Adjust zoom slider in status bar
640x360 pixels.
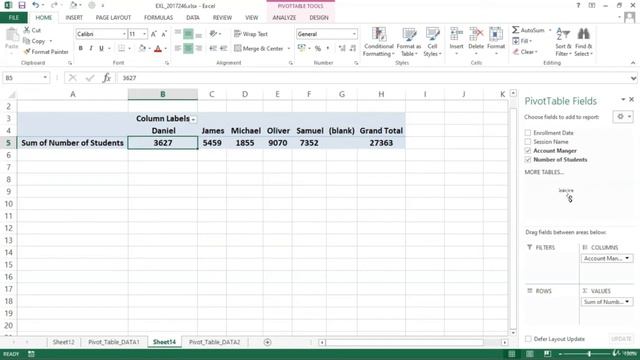point(589,353)
